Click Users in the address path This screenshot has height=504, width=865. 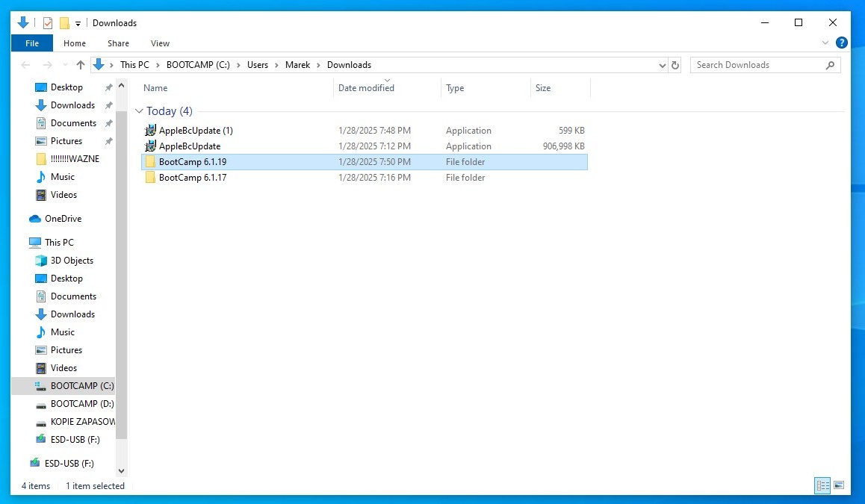258,65
